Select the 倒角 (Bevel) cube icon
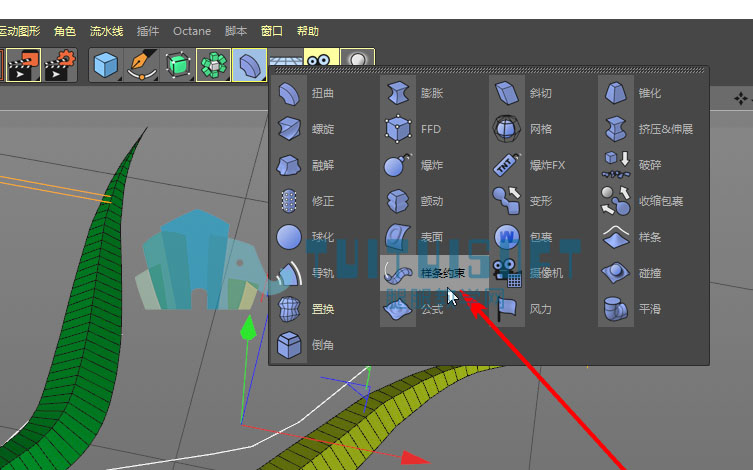This screenshot has height=470, width=753. pyautogui.click(x=289, y=345)
